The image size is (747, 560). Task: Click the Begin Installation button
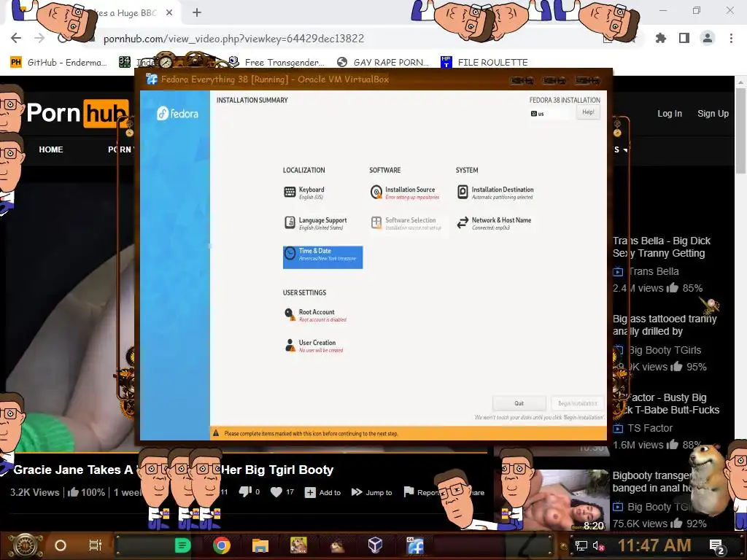578,403
